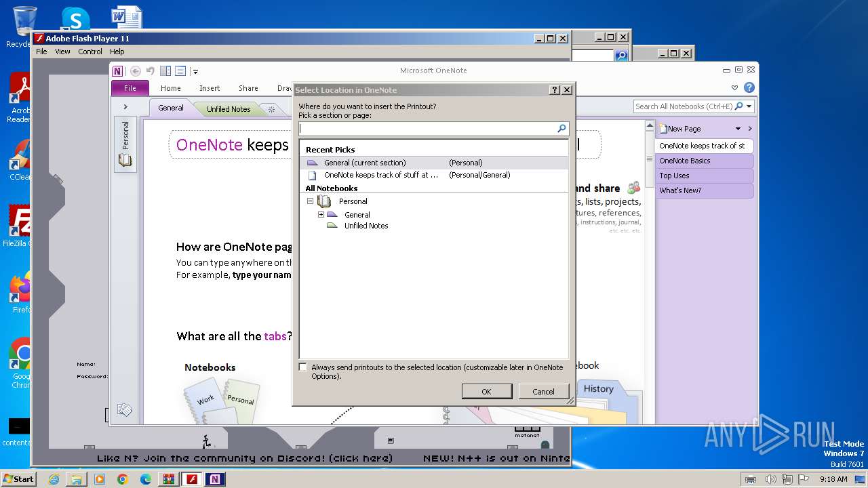The image size is (868, 488).
Task: Click the scroll up arrow in OneNote page
Action: point(649,126)
